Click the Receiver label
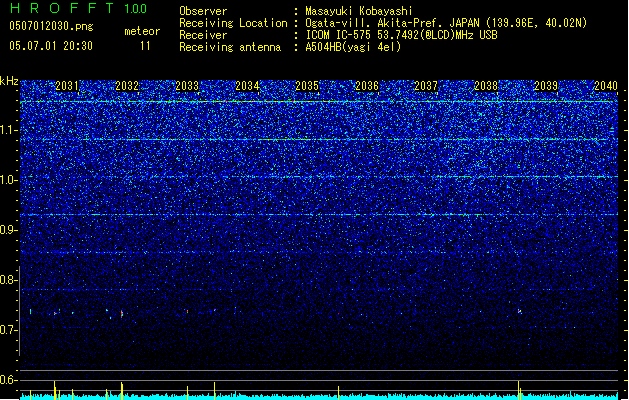 tap(203, 35)
